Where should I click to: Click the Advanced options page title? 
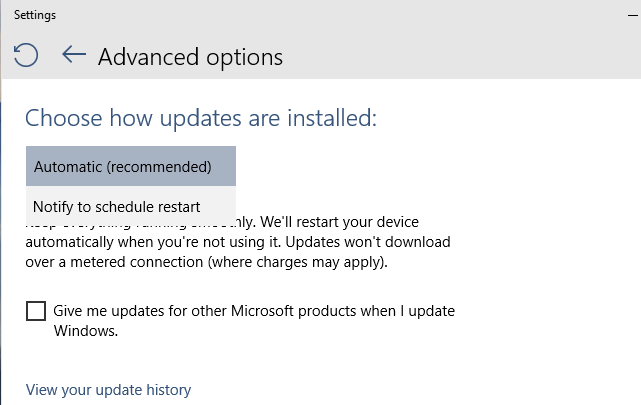[190, 57]
